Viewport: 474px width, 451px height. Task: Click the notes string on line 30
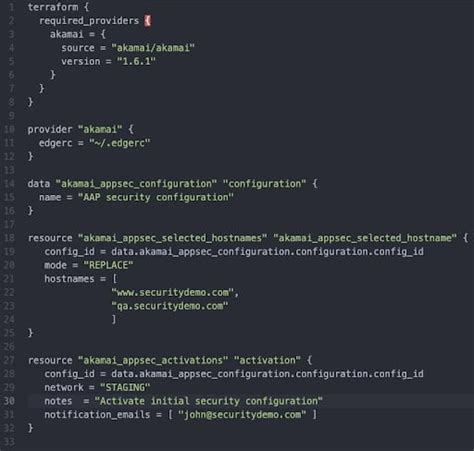coord(209,401)
